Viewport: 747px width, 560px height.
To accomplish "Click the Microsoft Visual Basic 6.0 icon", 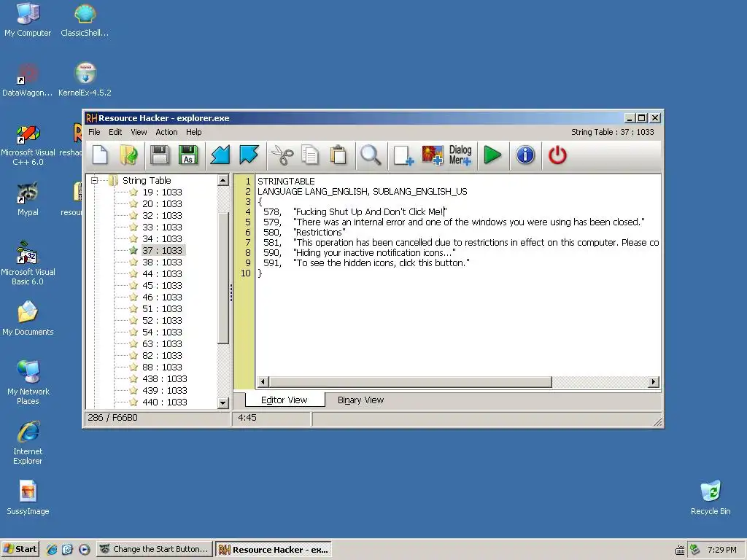I will pyautogui.click(x=28, y=263).
